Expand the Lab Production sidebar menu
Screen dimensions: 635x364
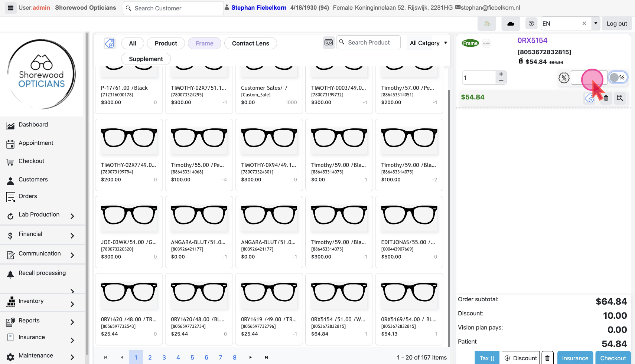click(x=72, y=216)
